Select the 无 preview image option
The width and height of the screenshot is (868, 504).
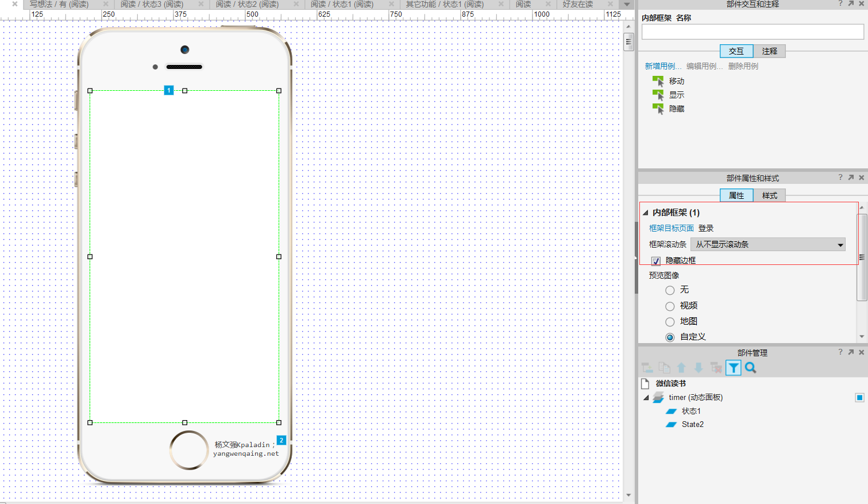point(670,290)
